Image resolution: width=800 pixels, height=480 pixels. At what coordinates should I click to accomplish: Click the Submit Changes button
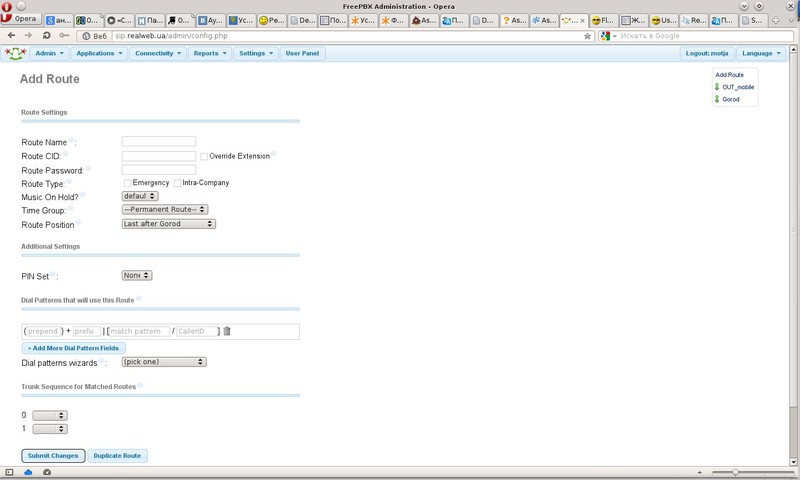[53, 456]
